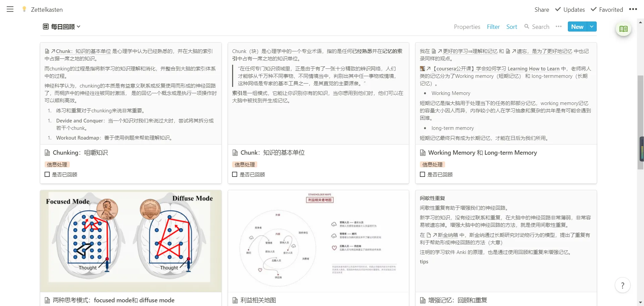
Task: Open the sidebar hamburger menu
Action: click(x=10, y=9)
